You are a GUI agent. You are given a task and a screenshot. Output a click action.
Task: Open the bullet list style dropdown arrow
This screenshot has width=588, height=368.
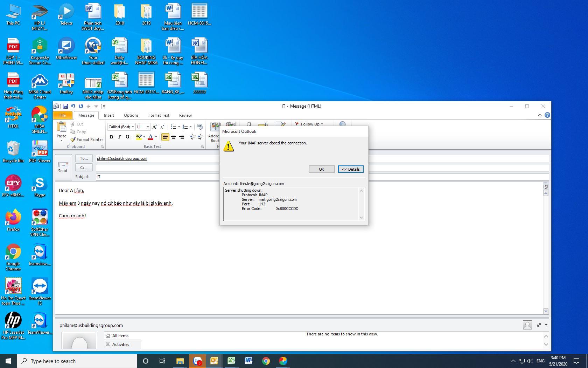pos(179,127)
